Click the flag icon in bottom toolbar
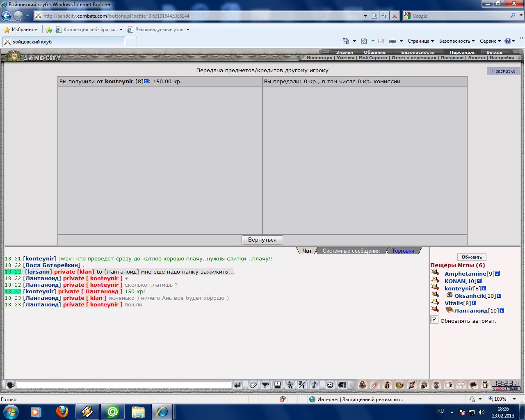This screenshot has height=420, width=525. (x=473, y=385)
